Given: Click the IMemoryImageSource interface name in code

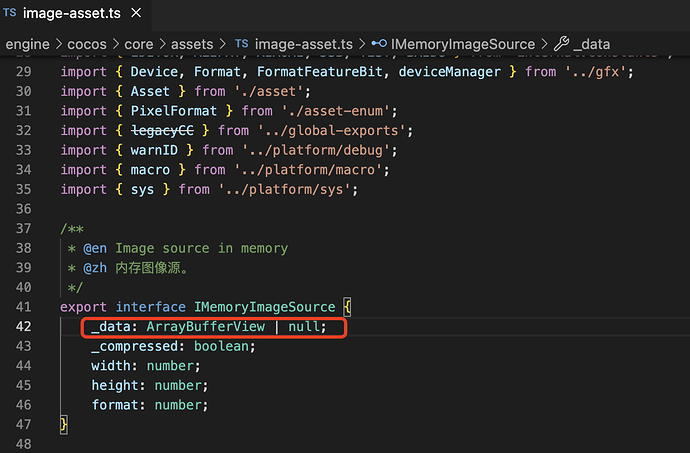Looking at the screenshot, I should click(x=264, y=307).
